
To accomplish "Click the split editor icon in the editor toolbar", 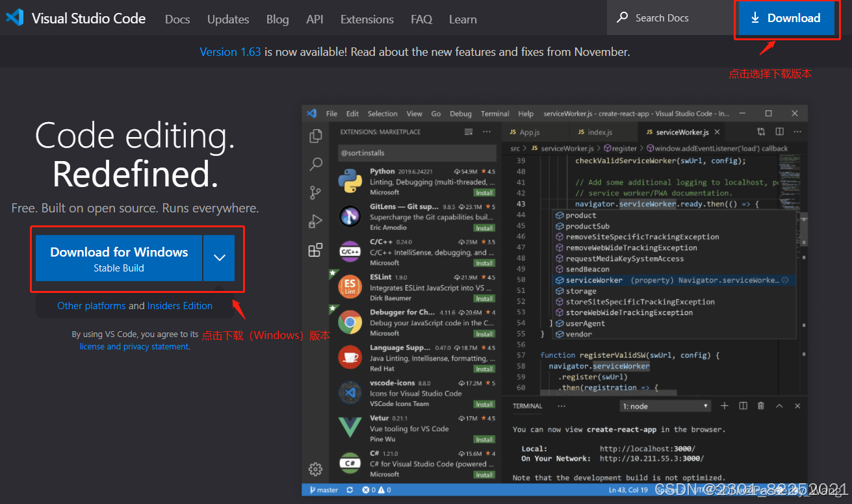I will 779,131.
